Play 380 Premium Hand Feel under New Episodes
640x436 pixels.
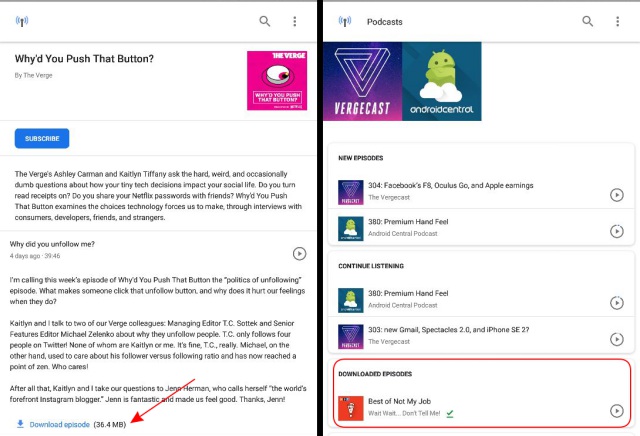point(616,231)
